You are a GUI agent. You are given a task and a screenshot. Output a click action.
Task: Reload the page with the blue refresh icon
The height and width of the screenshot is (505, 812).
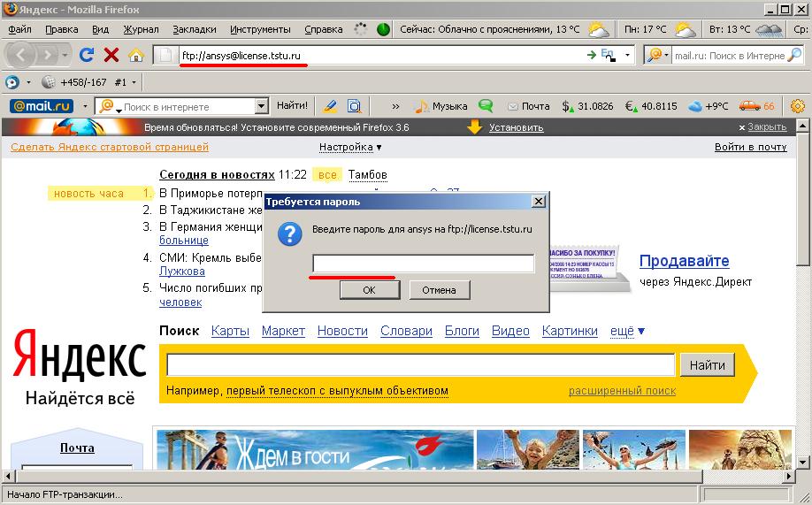86,54
